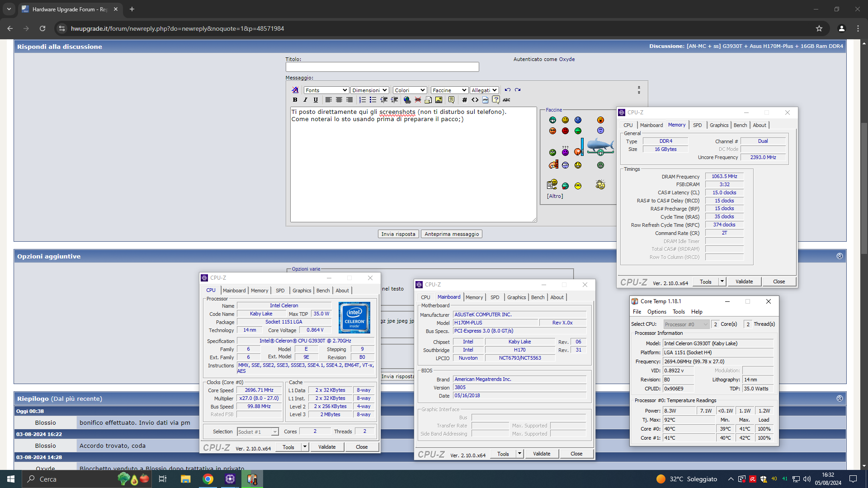The width and height of the screenshot is (868, 488).
Task: Click Invia risposta below the message box
Action: click(x=398, y=234)
